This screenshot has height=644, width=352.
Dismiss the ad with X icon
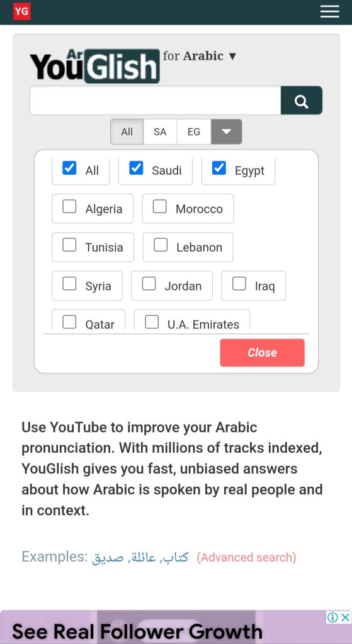click(346, 617)
